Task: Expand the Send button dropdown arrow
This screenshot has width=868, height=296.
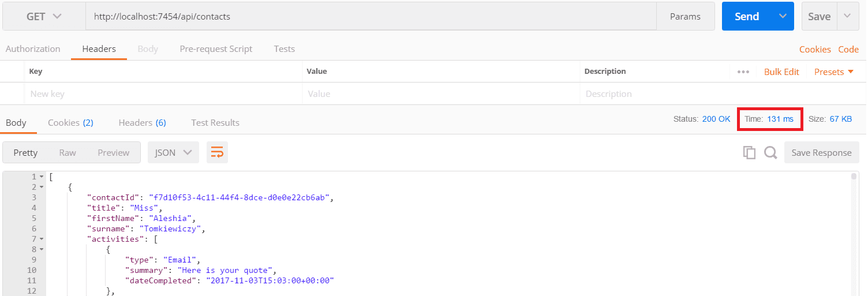Action: click(x=783, y=17)
